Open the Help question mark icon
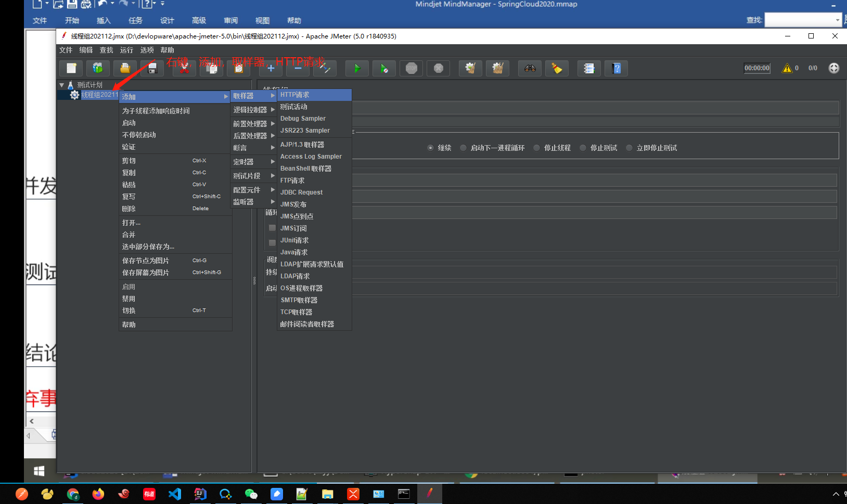The width and height of the screenshot is (847, 504). [616, 68]
